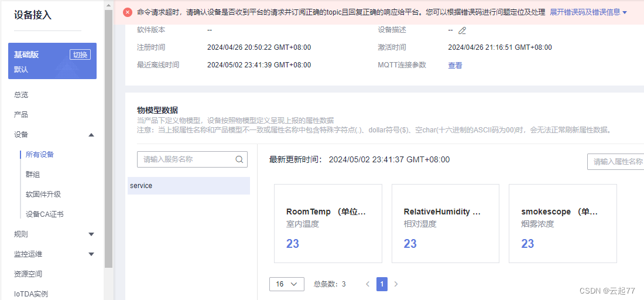
Task: Click the 设备接入 sidebar title
Action: tap(33, 16)
